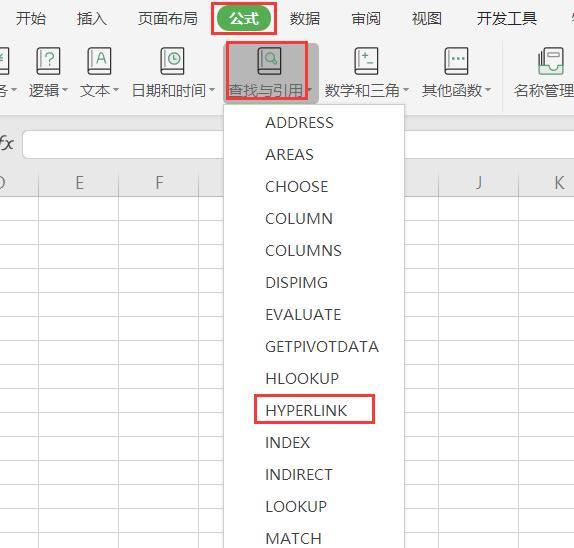Image resolution: width=574 pixels, height=548 pixels.
Task: Click inside the formula bar input
Action: click(123, 145)
